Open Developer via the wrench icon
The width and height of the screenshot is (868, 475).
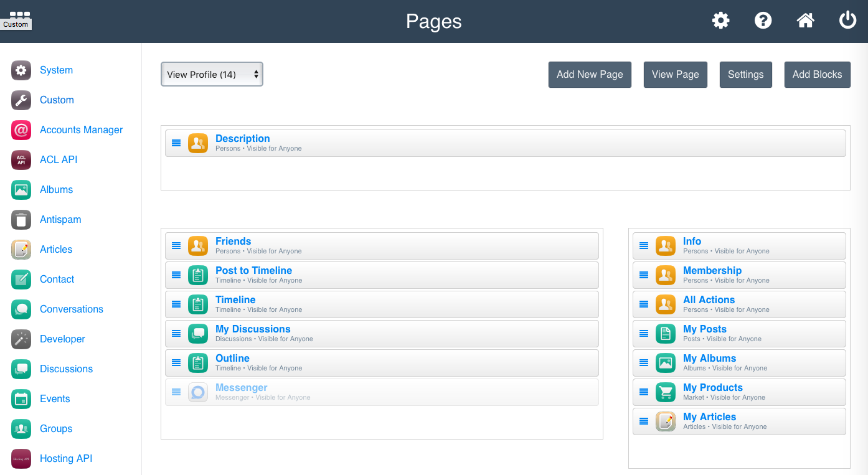[21, 339]
